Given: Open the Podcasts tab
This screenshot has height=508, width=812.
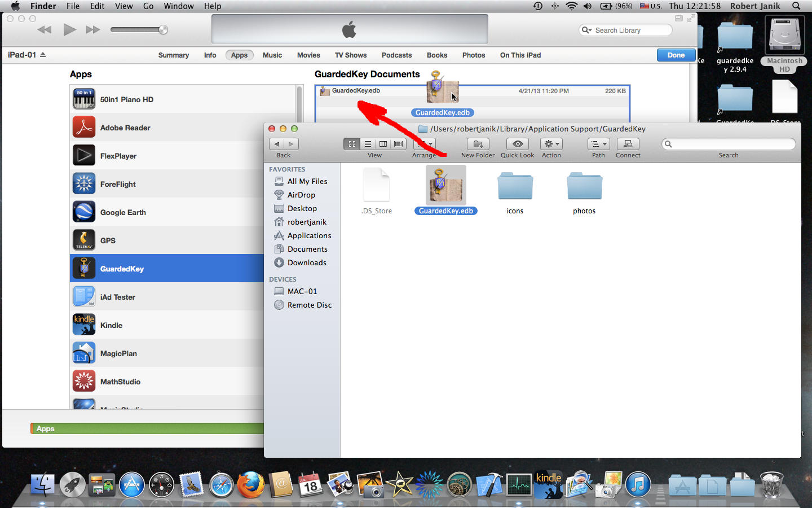Looking at the screenshot, I should (x=396, y=55).
